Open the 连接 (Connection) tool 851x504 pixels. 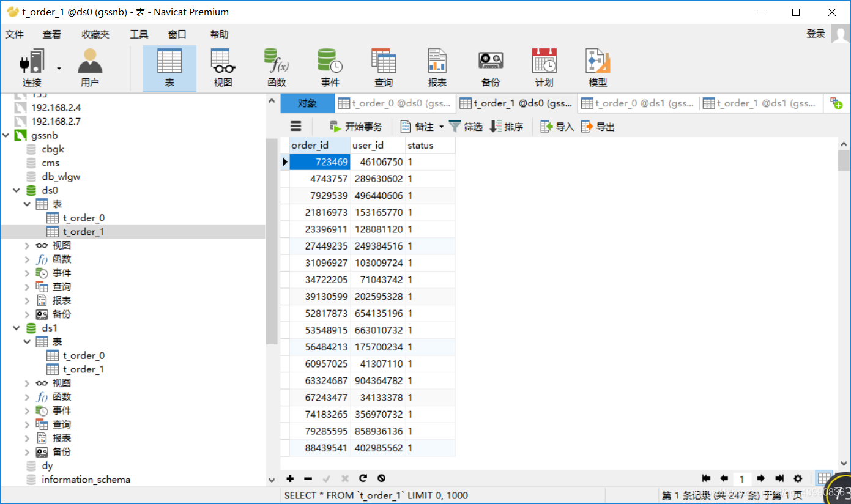(x=32, y=67)
